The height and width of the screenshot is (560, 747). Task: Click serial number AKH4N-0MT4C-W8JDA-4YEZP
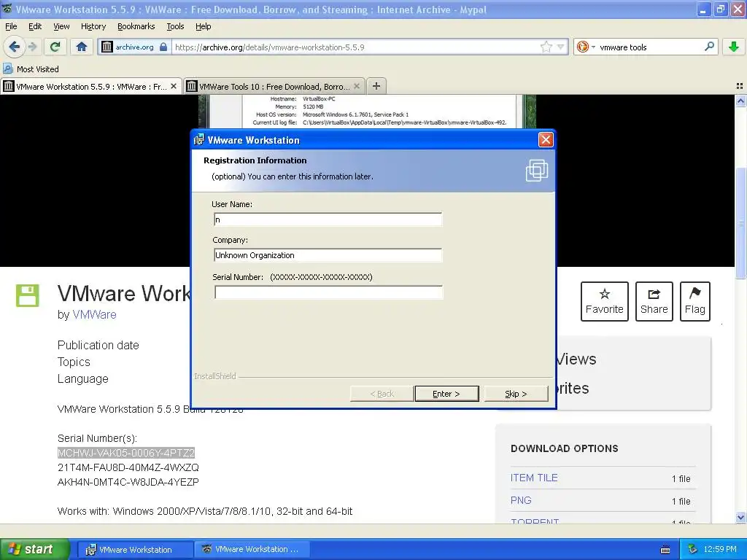(128, 482)
